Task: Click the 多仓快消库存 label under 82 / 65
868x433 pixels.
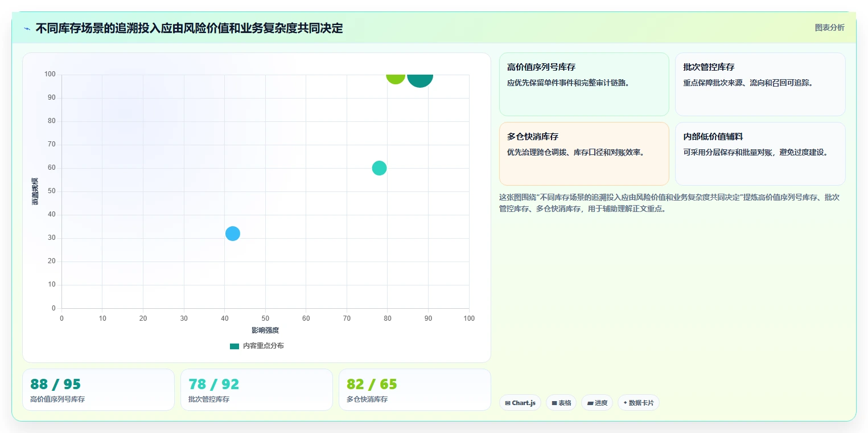Action: pyautogui.click(x=367, y=399)
